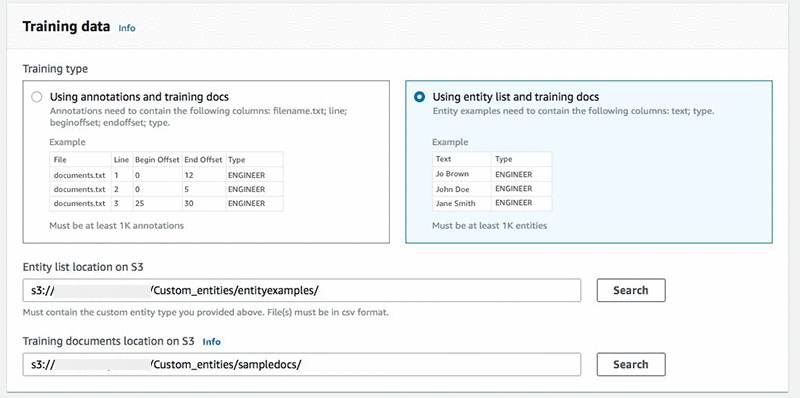This screenshot has height=398, width=800.
Task: Click first documents.txt cell in annotations example
Action: (80, 175)
